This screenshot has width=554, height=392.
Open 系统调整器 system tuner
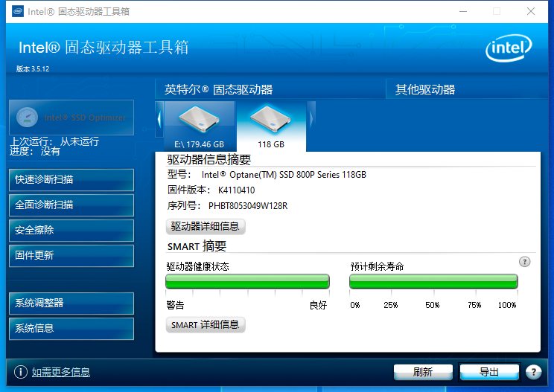71,303
